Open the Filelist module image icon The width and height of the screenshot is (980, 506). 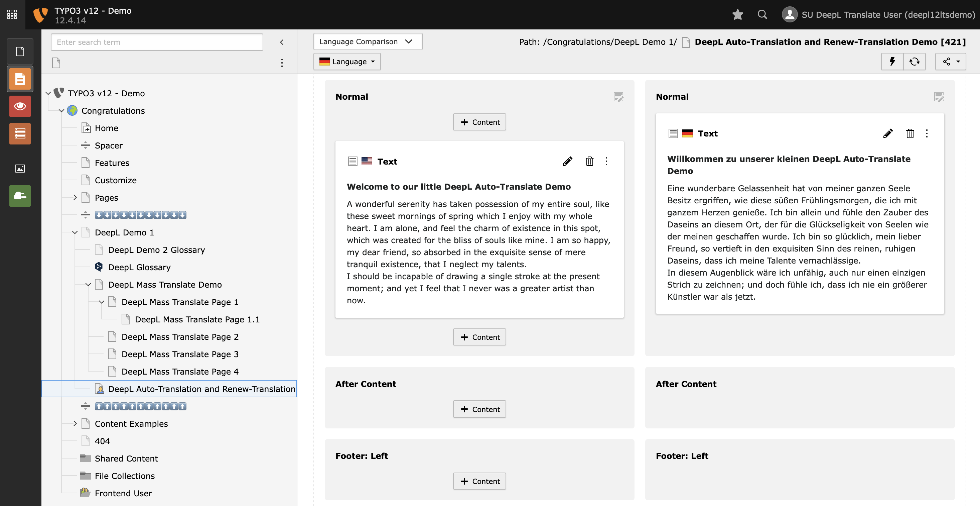[20, 168]
